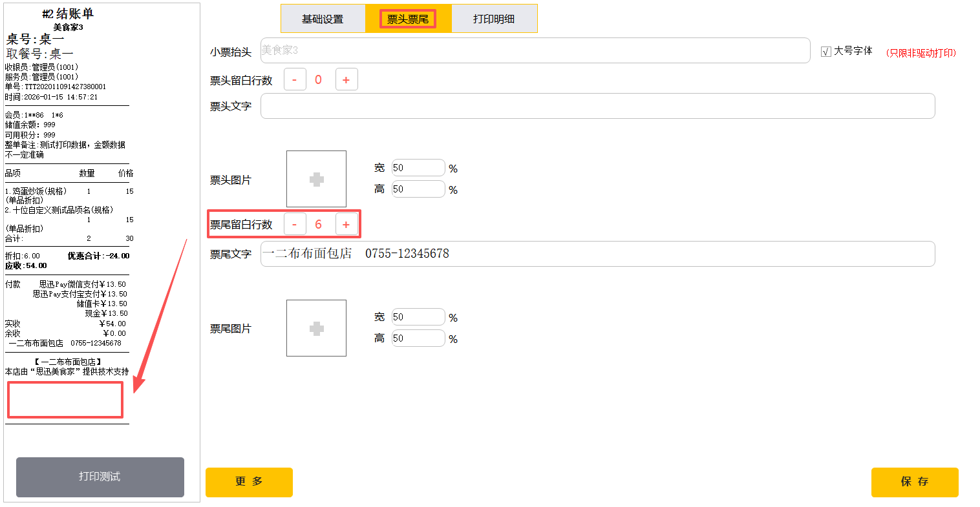Increase header blank lines with plus

[x=346, y=79]
